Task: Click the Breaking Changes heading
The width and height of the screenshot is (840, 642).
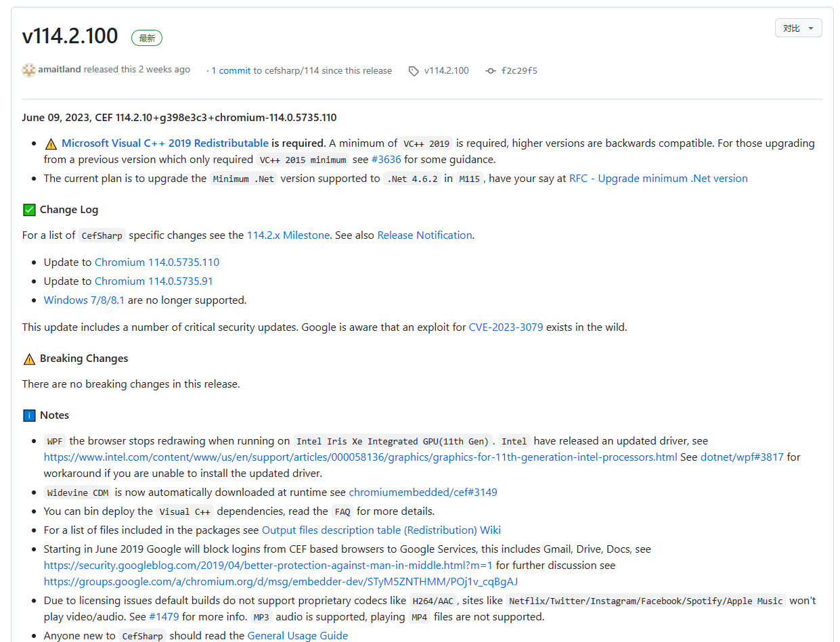Action: pyautogui.click(x=84, y=359)
